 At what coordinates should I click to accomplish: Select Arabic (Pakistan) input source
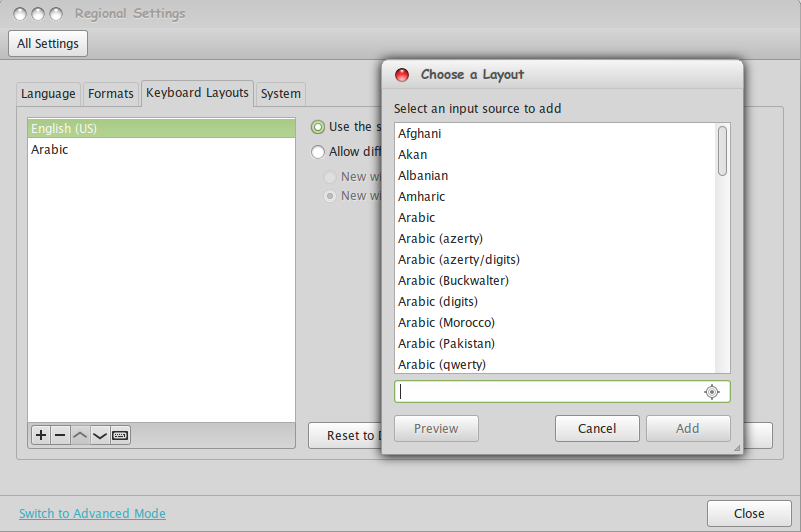555,343
